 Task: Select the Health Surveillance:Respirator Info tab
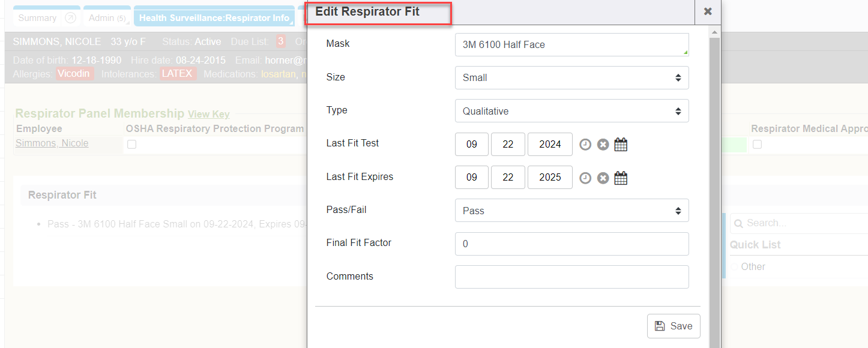coord(214,18)
